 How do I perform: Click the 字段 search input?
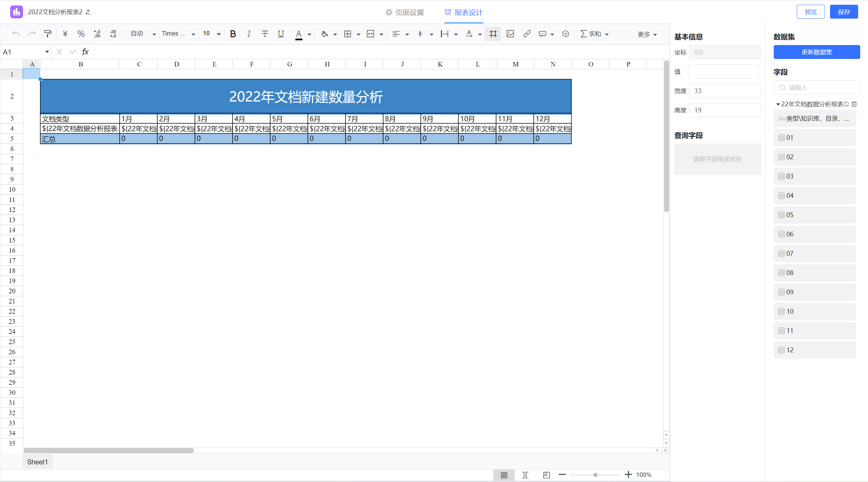point(817,87)
